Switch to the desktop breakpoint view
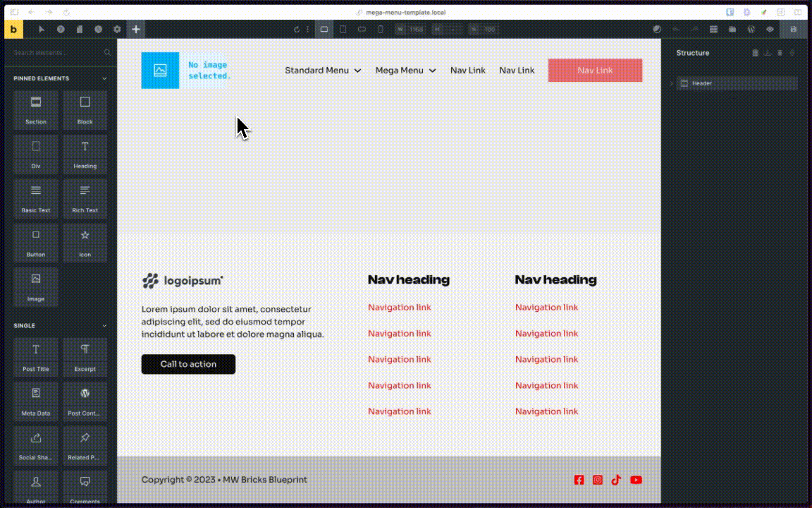This screenshot has width=812, height=508. click(x=324, y=30)
